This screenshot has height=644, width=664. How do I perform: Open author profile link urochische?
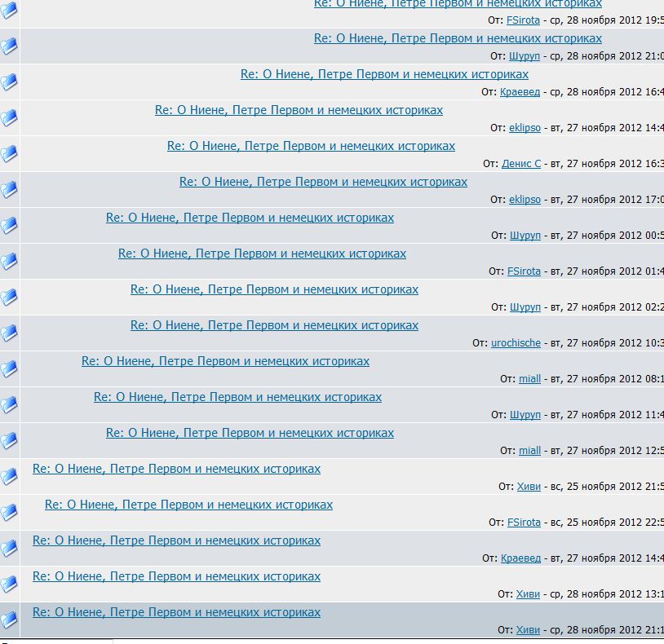tap(516, 343)
